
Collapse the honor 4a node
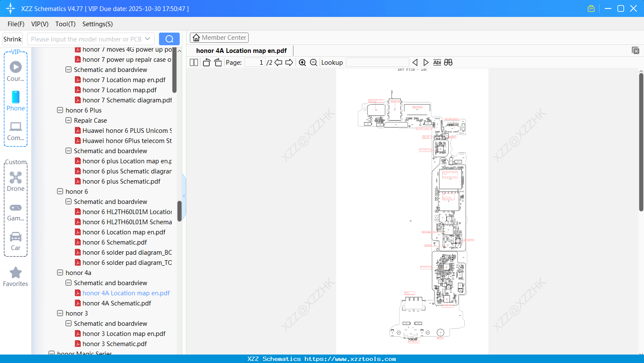tap(60, 273)
